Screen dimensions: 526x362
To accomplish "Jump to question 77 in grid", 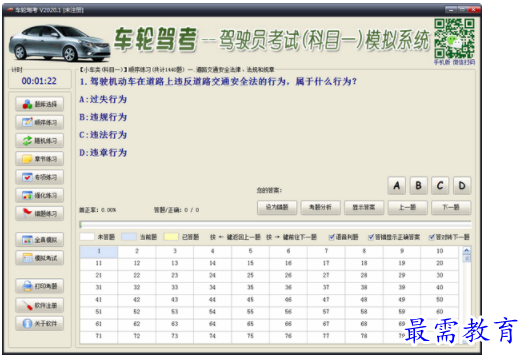I will tap(326, 336).
